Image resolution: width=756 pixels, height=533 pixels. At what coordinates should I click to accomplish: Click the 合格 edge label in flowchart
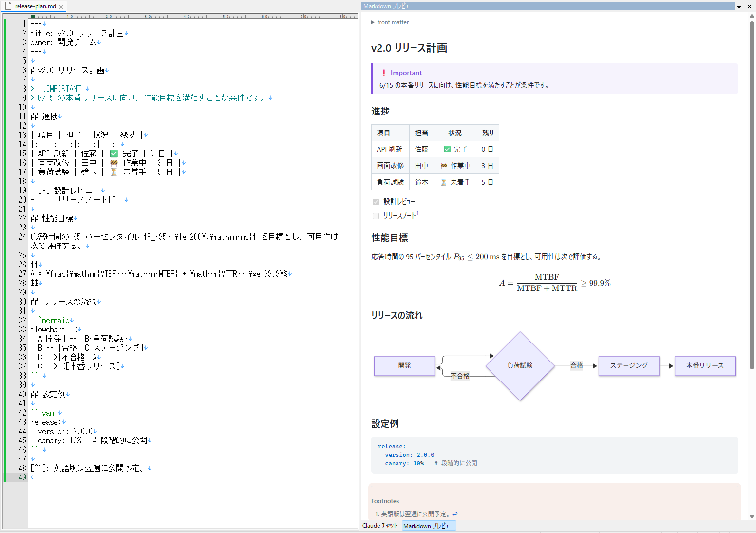(577, 365)
